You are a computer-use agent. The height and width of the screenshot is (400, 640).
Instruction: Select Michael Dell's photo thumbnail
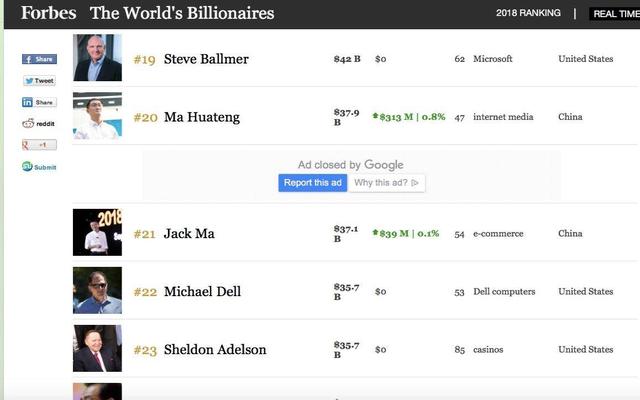[97, 290]
